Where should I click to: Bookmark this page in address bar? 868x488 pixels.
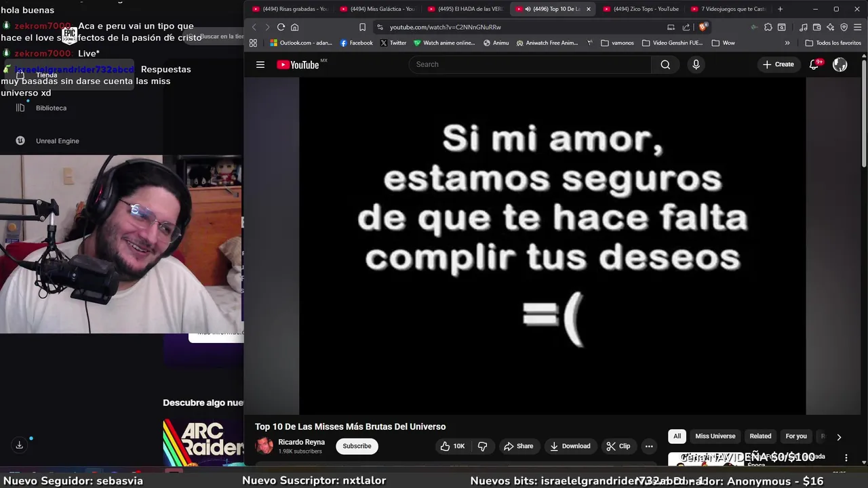[x=362, y=27]
